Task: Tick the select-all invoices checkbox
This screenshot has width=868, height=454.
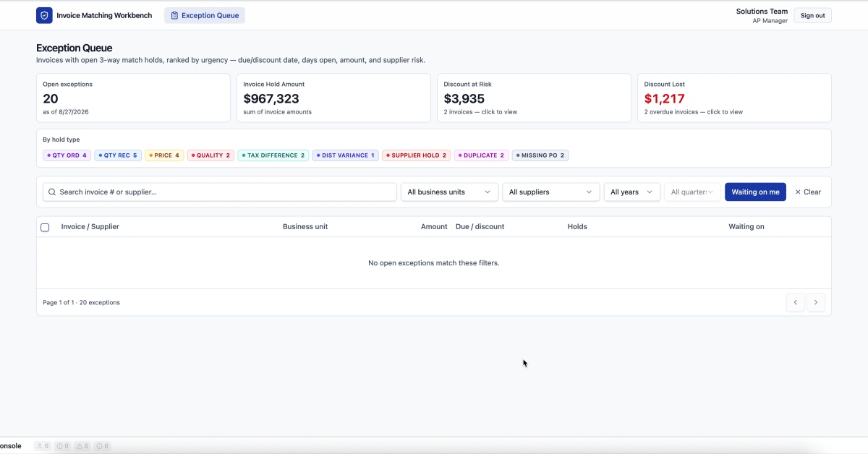Action: pyautogui.click(x=45, y=227)
